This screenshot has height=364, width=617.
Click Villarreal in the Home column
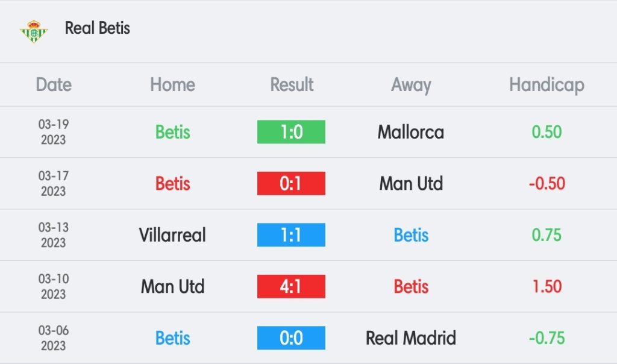pyautogui.click(x=172, y=235)
